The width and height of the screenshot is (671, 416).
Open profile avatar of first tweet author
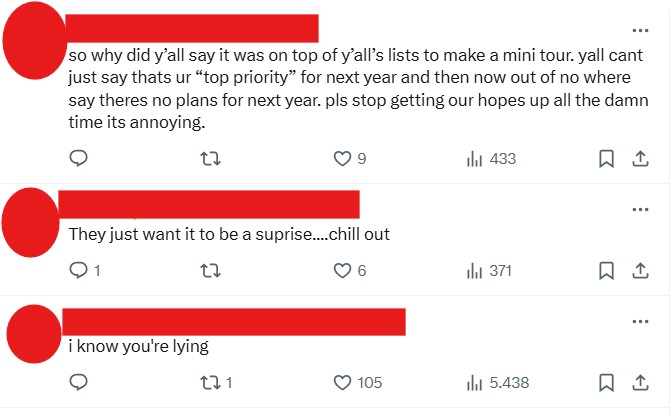35,45
